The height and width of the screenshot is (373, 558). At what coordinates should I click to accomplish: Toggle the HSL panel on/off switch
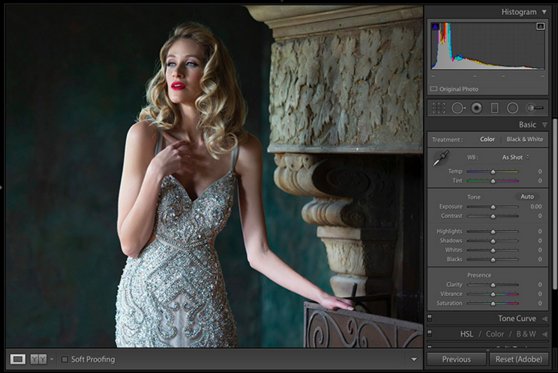pyautogui.click(x=430, y=333)
